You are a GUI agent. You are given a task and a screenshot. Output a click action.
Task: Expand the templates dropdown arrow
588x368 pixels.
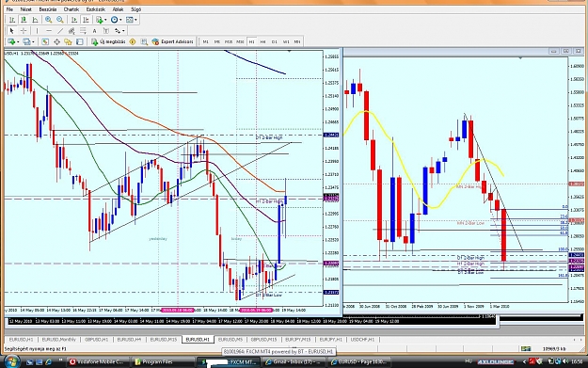[135, 20]
